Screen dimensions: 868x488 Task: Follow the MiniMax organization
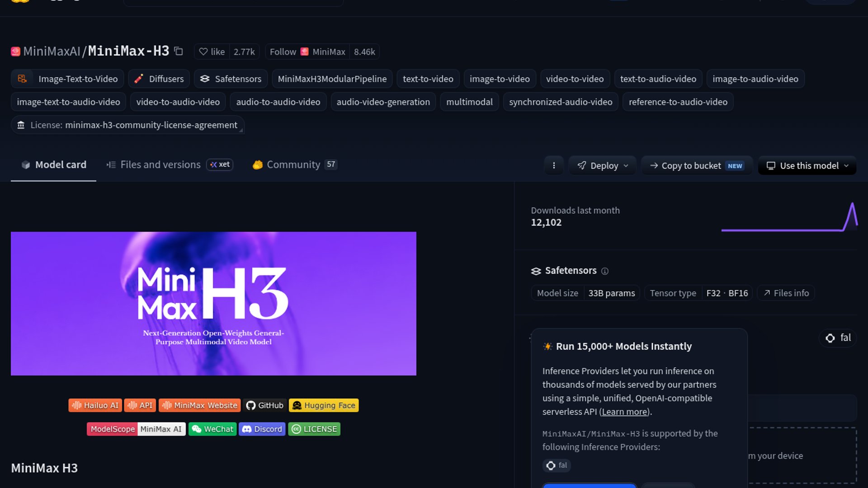(x=307, y=52)
